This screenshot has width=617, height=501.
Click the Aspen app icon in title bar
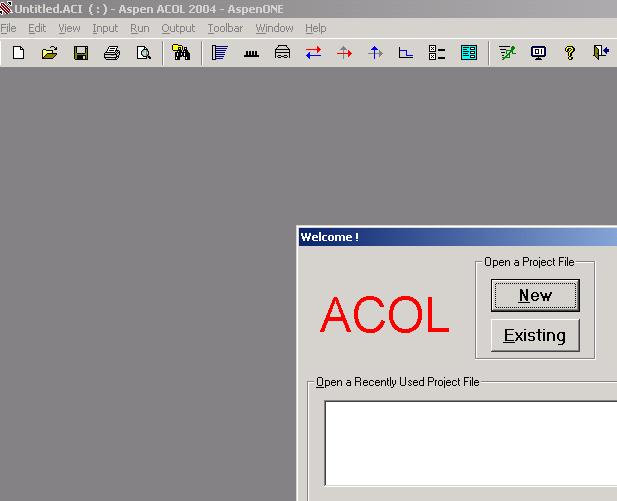click(6, 8)
